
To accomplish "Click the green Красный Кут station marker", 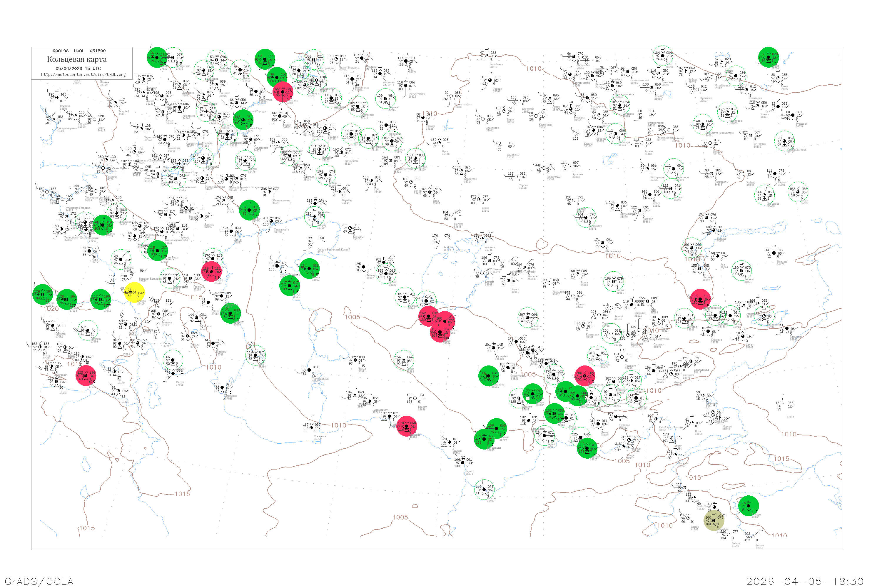I will coord(243,120).
